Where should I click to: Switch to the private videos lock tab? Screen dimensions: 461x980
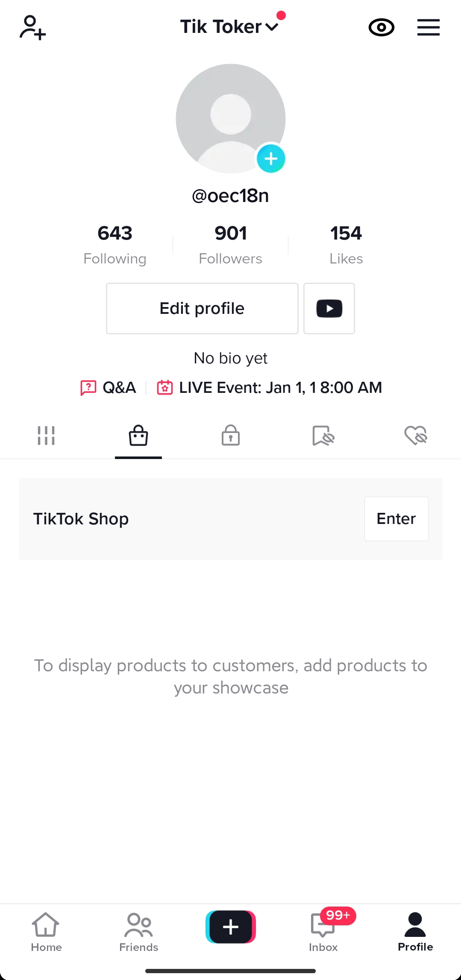tap(231, 436)
